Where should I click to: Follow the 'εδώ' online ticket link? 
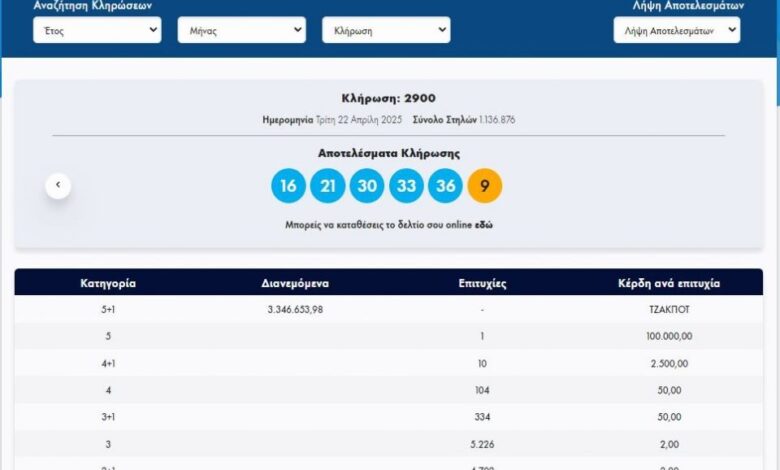483,225
